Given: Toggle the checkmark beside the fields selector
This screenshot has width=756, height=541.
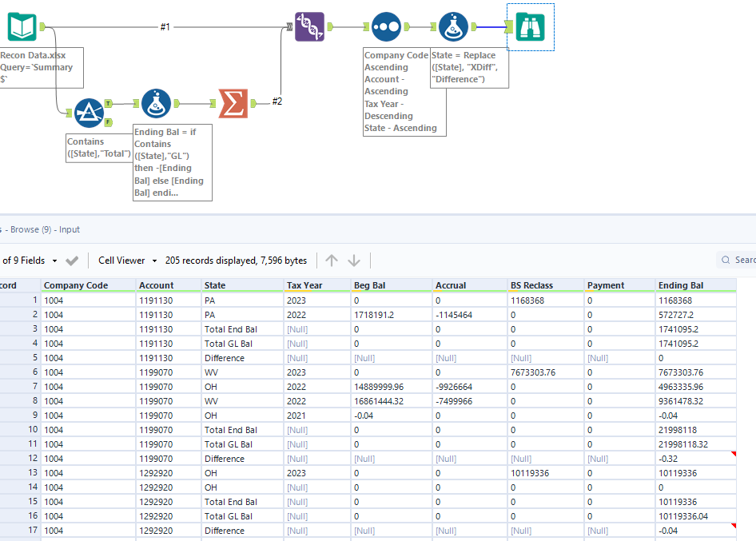Looking at the screenshot, I should pos(71,260).
